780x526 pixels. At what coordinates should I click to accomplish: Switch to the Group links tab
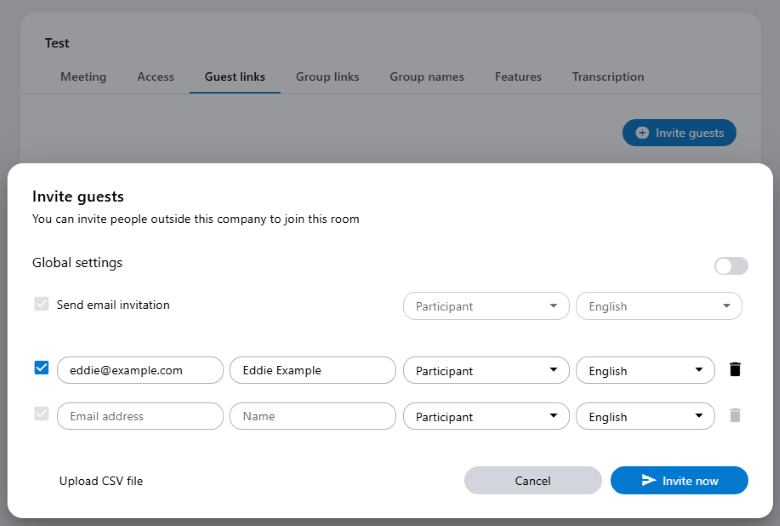pyautogui.click(x=327, y=77)
